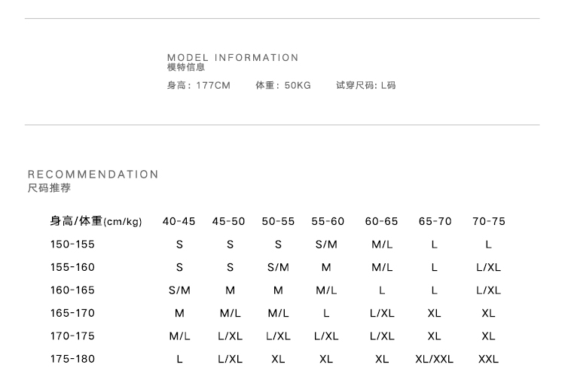Click the model weight 50KG text
Viewport: 565px width, 392px height.
[283, 85]
